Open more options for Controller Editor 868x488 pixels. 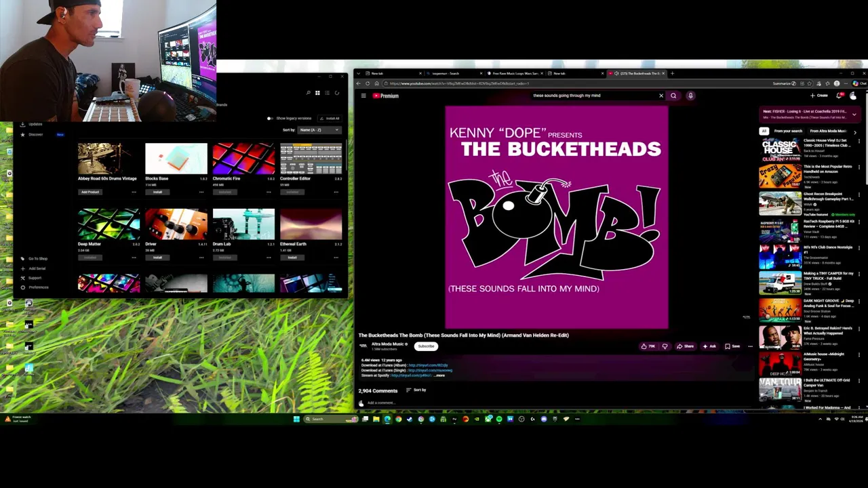click(x=336, y=192)
